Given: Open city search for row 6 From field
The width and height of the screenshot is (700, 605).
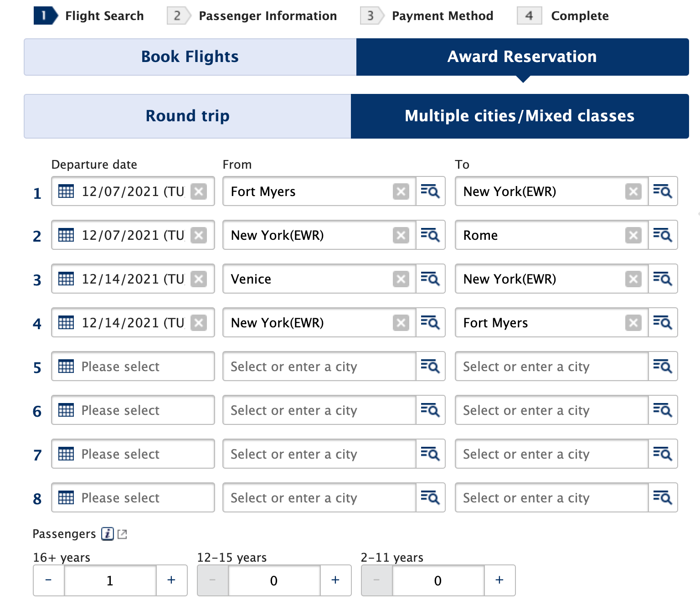Looking at the screenshot, I should click(430, 410).
